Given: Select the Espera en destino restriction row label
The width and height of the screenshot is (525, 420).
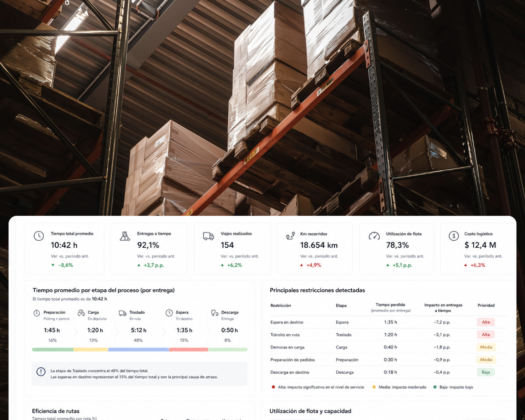Looking at the screenshot, I should (x=287, y=322).
